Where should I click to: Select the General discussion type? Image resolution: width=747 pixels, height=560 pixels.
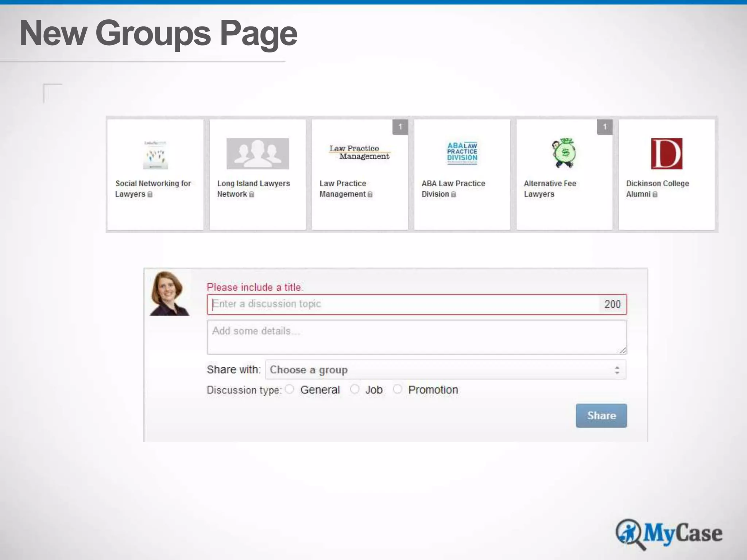click(x=290, y=389)
